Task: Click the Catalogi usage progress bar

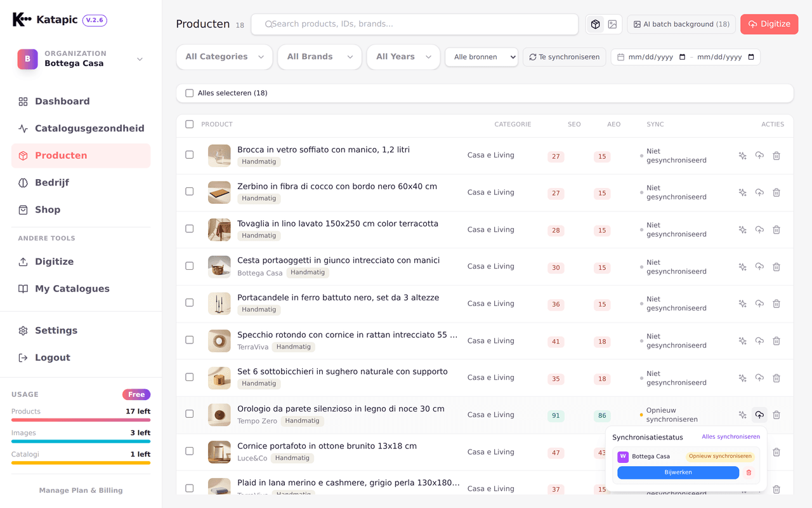Action: [81, 463]
